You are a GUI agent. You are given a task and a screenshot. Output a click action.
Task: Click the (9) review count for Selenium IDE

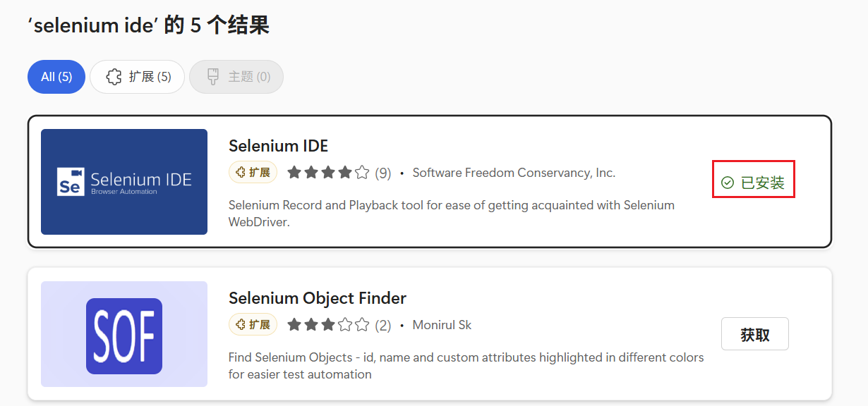(x=383, y=173)
